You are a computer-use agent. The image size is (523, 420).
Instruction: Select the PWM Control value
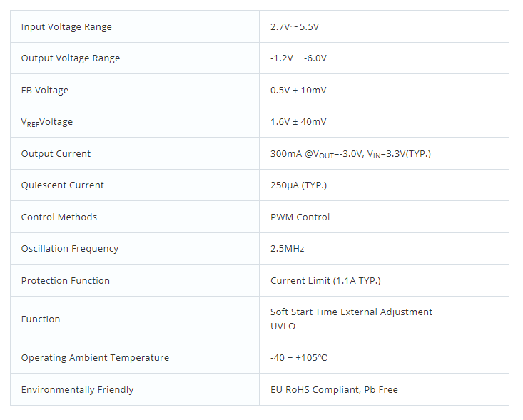tap(300, 217)
